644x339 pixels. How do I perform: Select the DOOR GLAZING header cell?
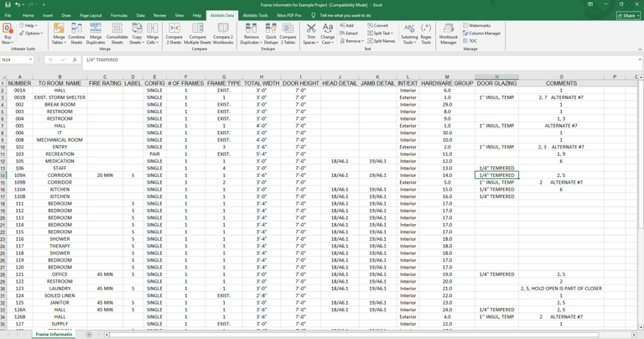(496, 83)
